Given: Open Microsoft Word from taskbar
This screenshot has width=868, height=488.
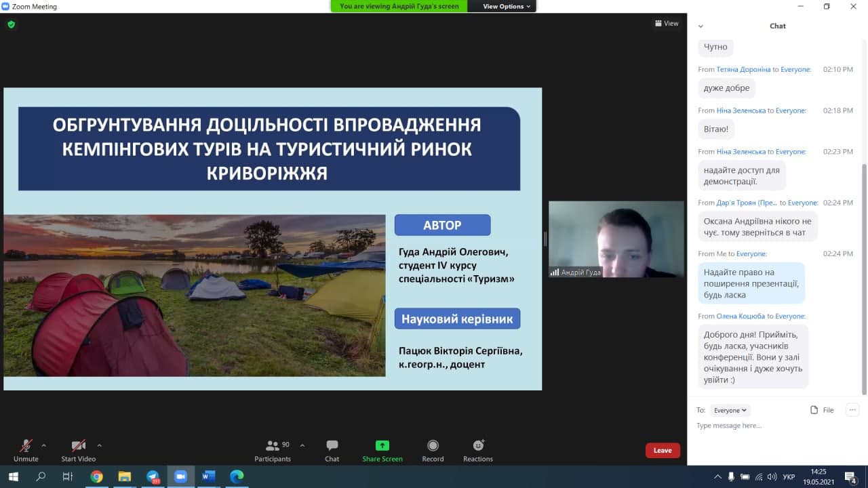Looking at the screenshot, I should tap(208, 476).
